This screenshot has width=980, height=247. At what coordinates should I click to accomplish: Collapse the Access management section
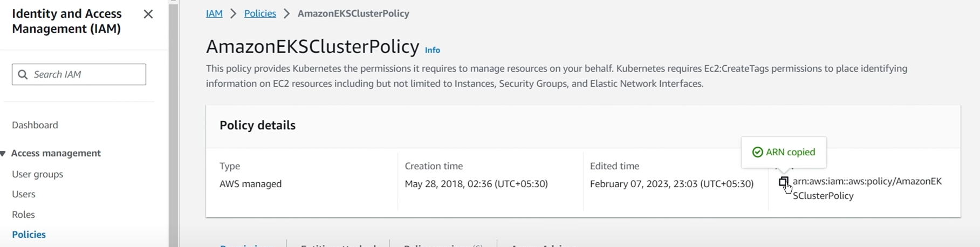point(3,154)
